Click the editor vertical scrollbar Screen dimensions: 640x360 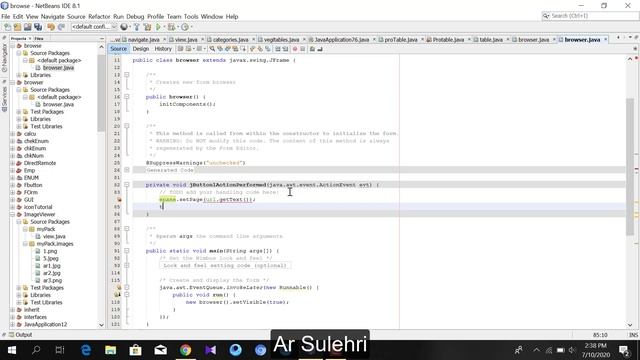point(630,167)
